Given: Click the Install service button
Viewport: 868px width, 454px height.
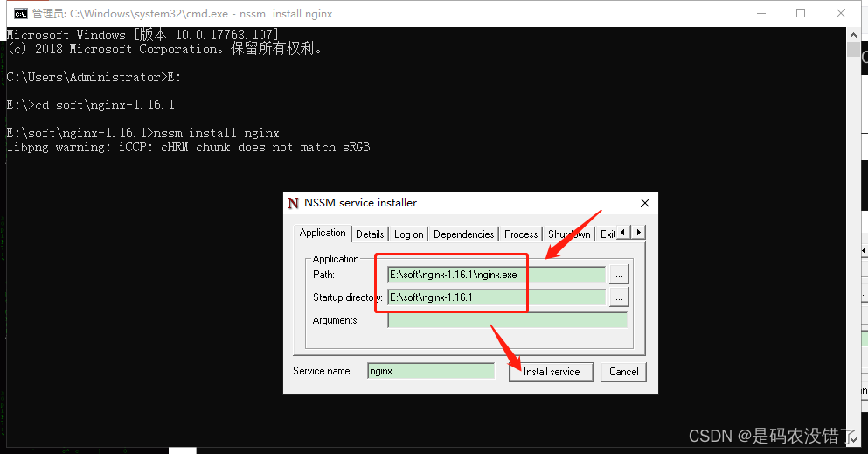Looking at the screenshot, I should pos(552,372).
